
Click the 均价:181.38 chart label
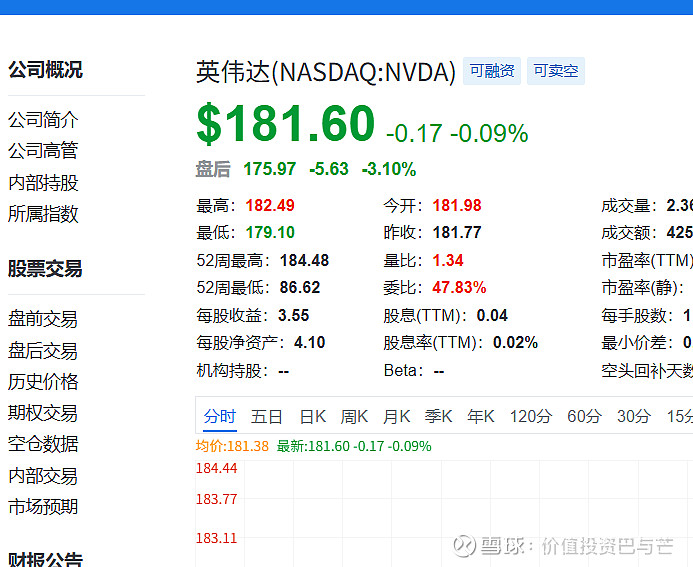click(x=232, y=446)
